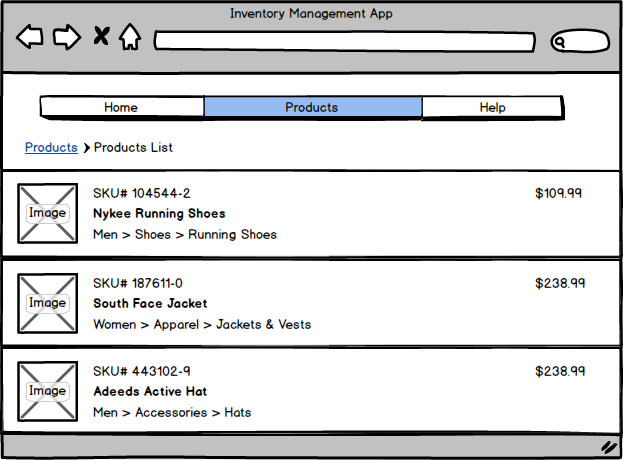Screen dimensions: 623x460
Task: Click the $109.99 price of Nykee shoes
Action: 559,193
